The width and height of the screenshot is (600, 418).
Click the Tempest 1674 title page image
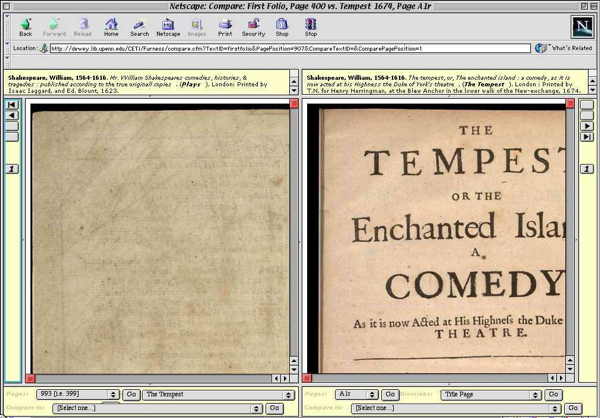[x=437, y=239]
